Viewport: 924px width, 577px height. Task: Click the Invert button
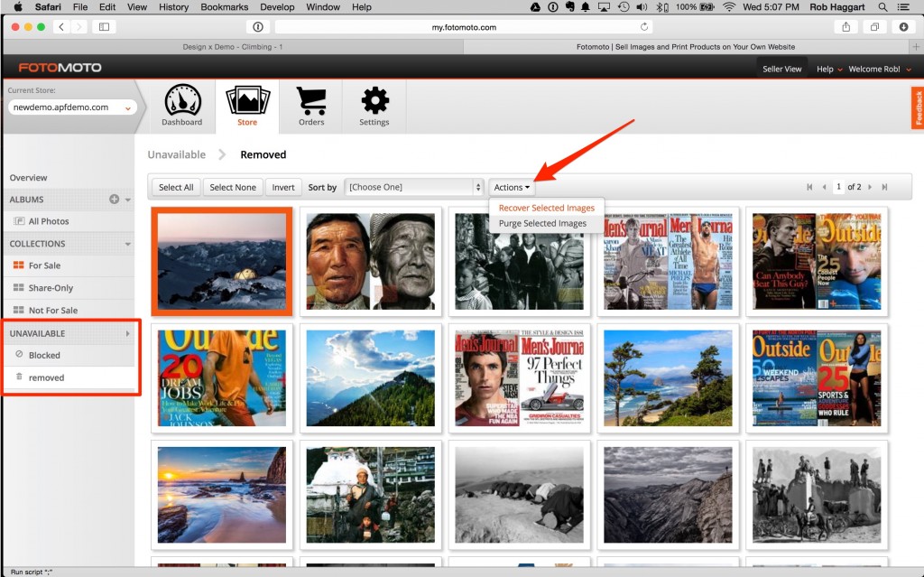tap(282, 187)
